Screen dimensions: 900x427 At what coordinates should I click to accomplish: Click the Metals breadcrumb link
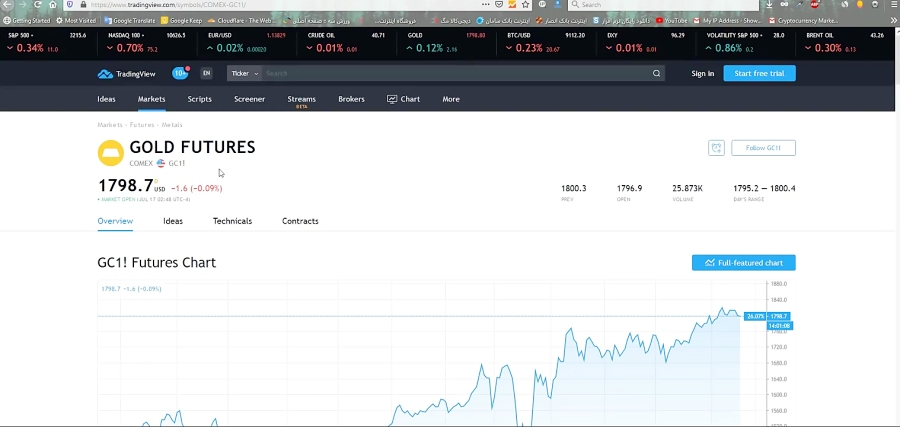(x=172, y=125)
